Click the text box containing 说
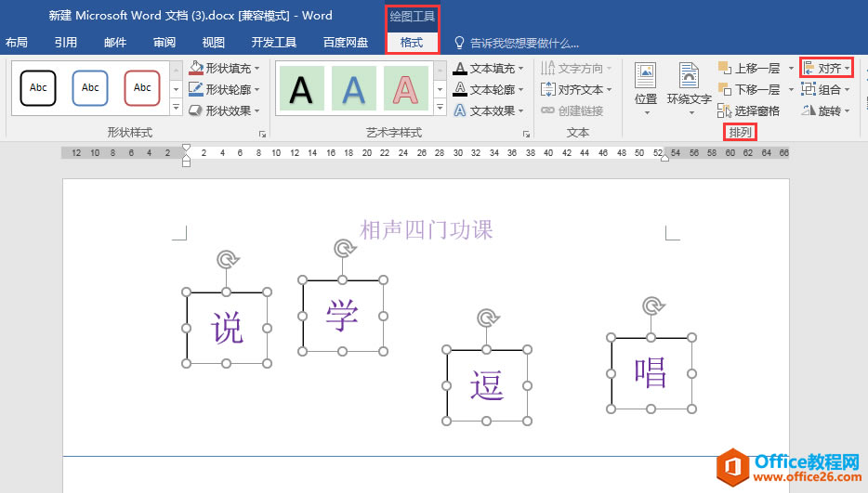 [227, 328]
